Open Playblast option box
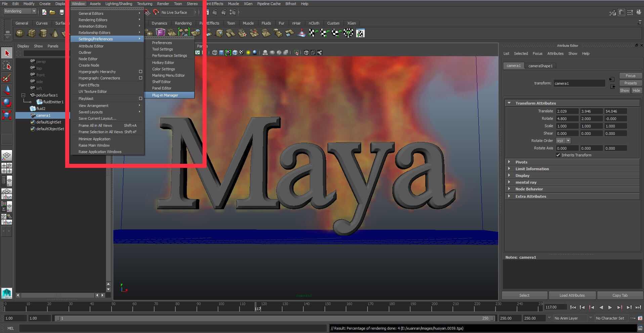The width and height of the screenshot is (644, 333). point(140,99)
